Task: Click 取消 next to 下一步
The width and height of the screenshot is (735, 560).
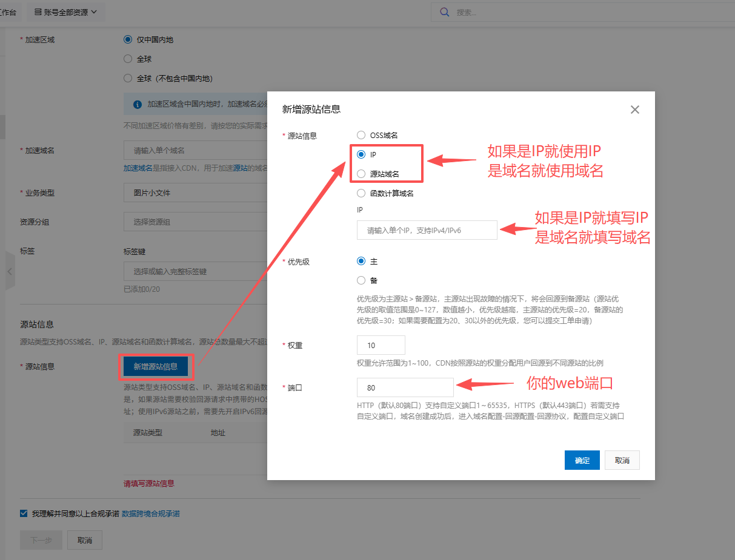Action: pos(85,540)
